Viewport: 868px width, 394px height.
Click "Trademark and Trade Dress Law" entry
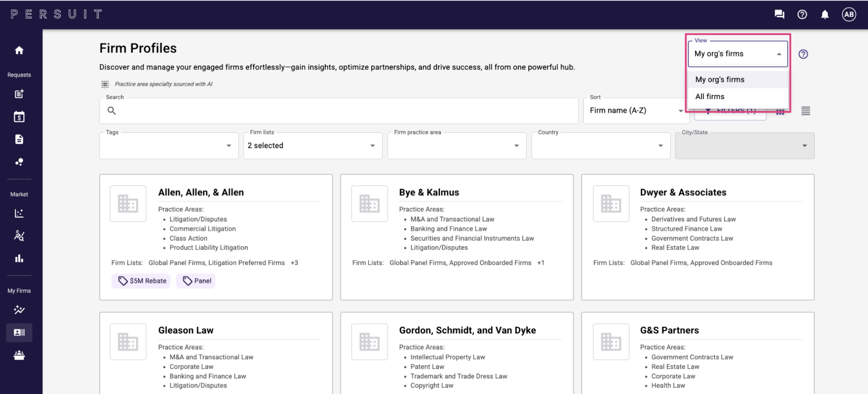(x=458, y=376)
